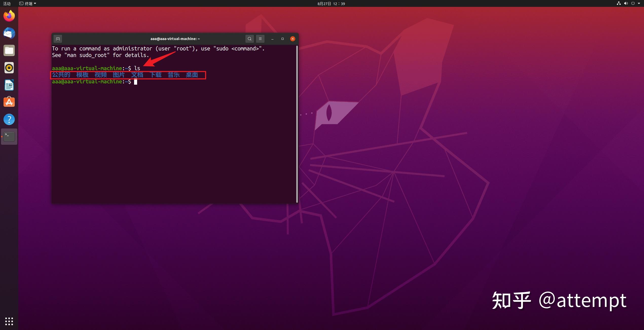
Task: Expand the system menu arrow
Action: point(639,4)
